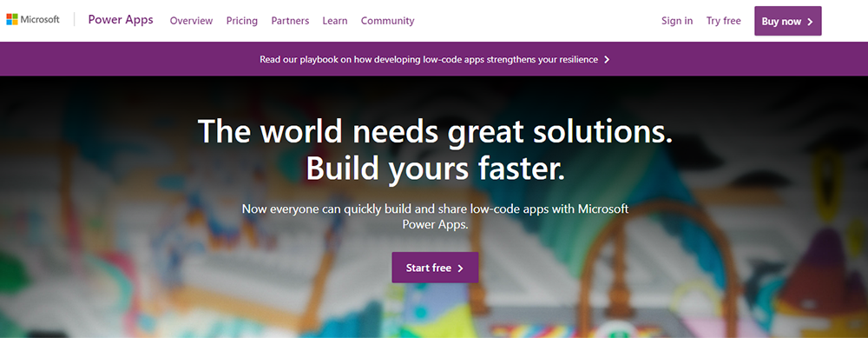Viewport: 868px width, 338px height.
Task: Open the Power Apps home link
Action: (x=121, y=21)
